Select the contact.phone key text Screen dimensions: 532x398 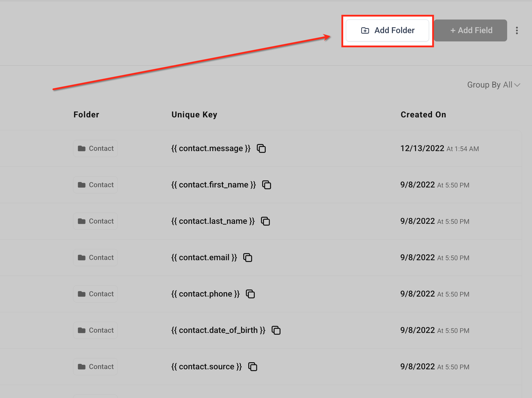click(206, 294)
